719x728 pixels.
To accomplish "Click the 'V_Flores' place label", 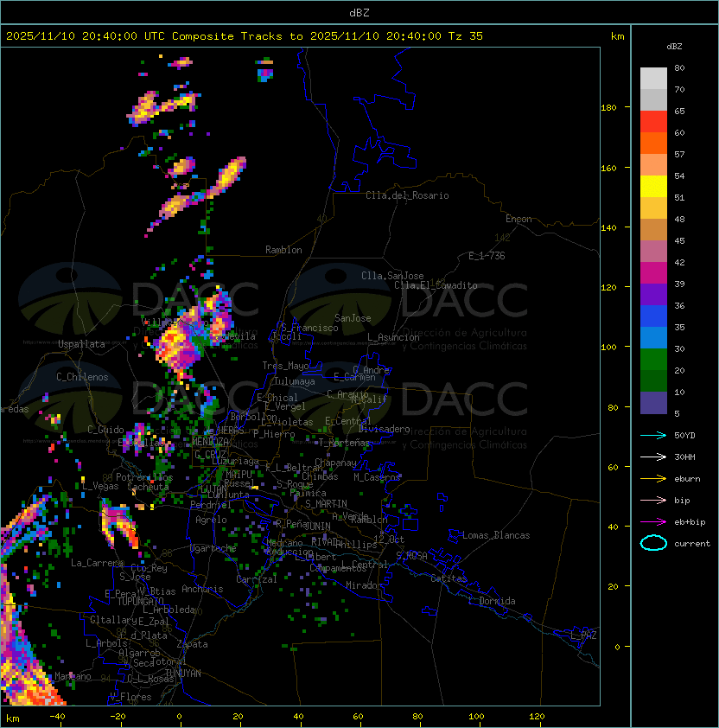I will click(x=130, y=697).
